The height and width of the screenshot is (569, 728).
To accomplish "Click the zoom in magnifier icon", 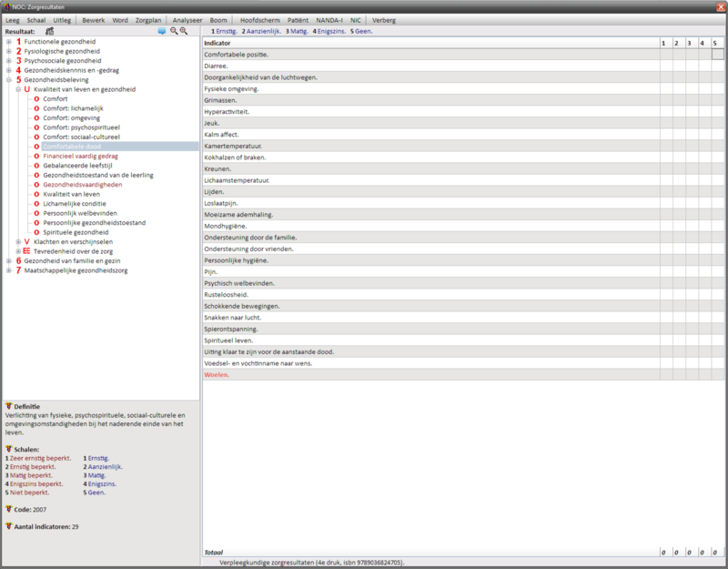I will 184,31.
